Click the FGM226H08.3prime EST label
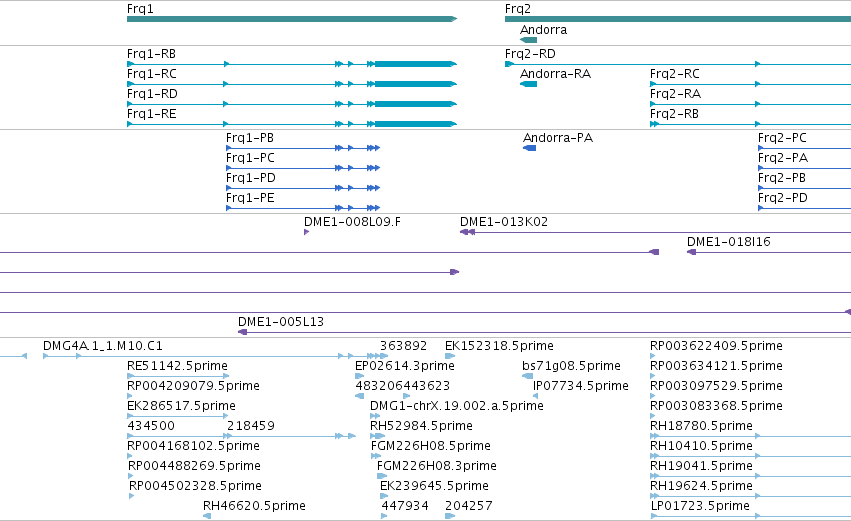This screenshot has height=521, width=851. (436, 466)
